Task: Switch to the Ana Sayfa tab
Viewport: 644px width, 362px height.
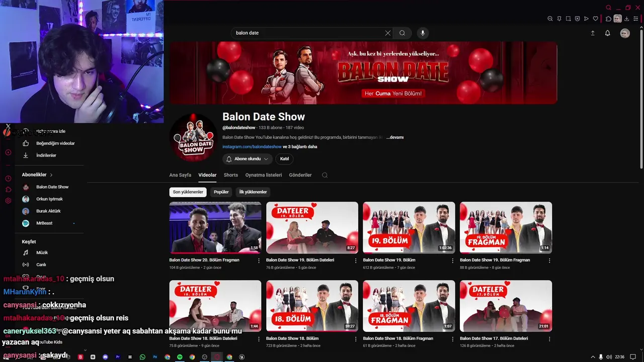Action: pyautogui.click(x=180, y=175)
